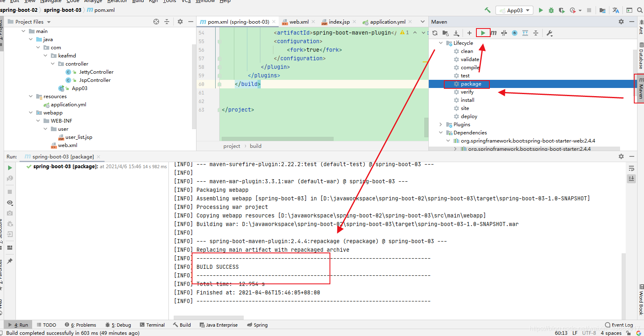Viewport: 644px width, 336px height.
Task: Reload all Maven projects
Action: 435,33
